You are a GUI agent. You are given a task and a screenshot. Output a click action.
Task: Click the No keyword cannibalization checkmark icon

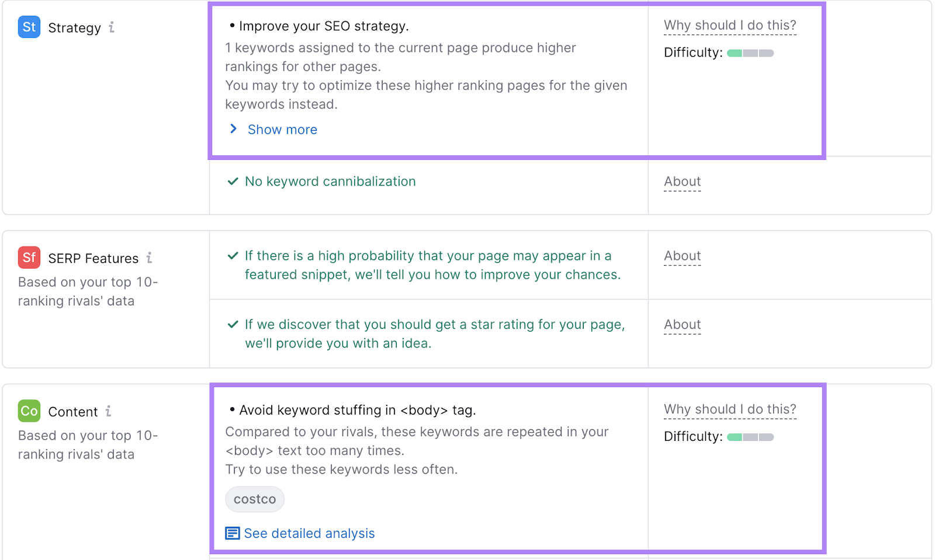(233, 181)
